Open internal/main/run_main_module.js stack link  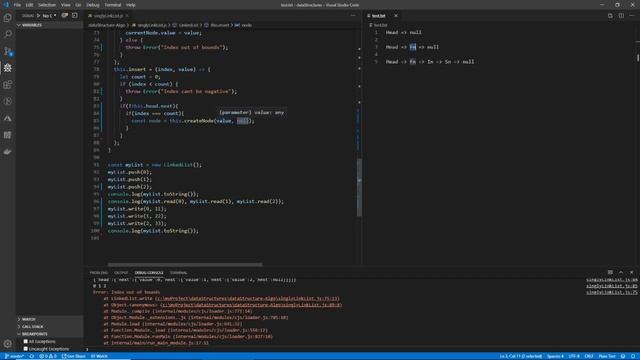(x=160, y=343)
